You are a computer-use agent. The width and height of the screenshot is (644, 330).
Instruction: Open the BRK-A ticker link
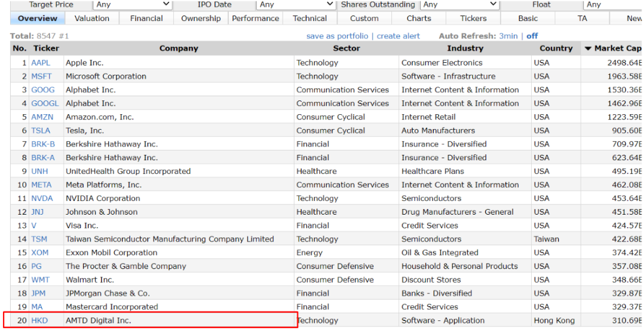pos(43,158)
